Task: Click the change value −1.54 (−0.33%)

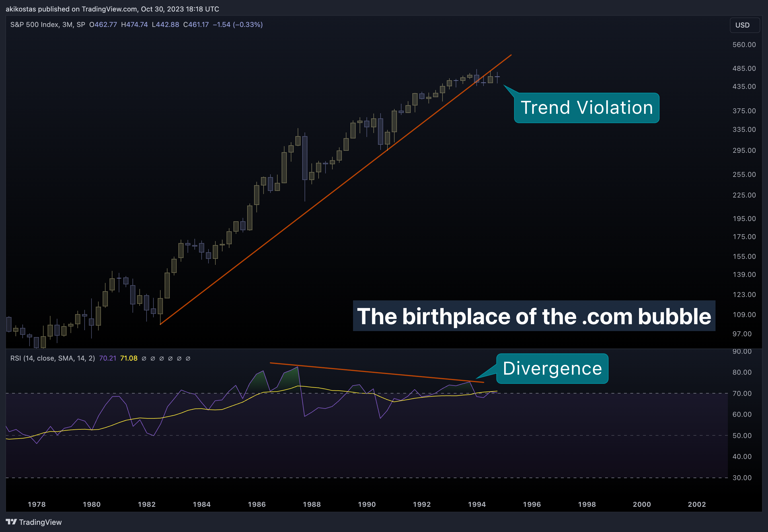Action: (x=238, y=25)
